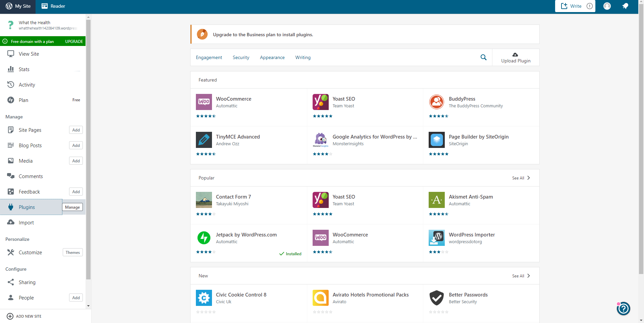Open Reader in the top bar
This screenshot has height=323, width=644.
point(53,6)
